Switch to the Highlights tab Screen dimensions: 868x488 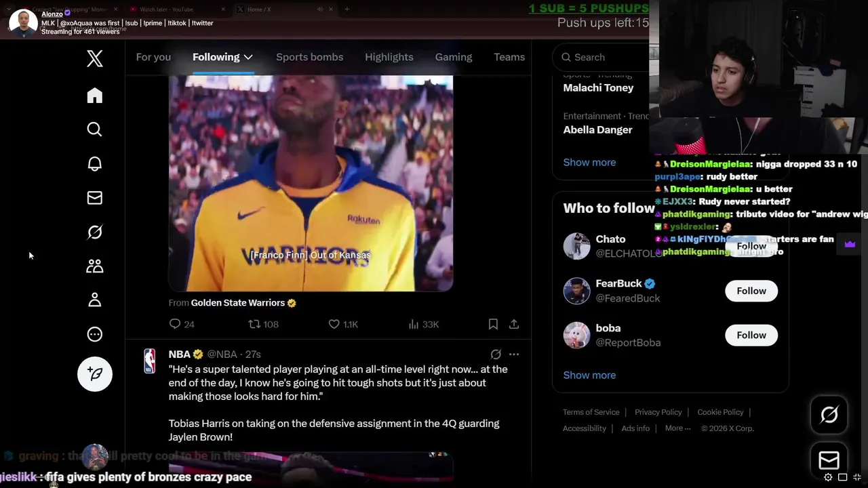[389, 57]
